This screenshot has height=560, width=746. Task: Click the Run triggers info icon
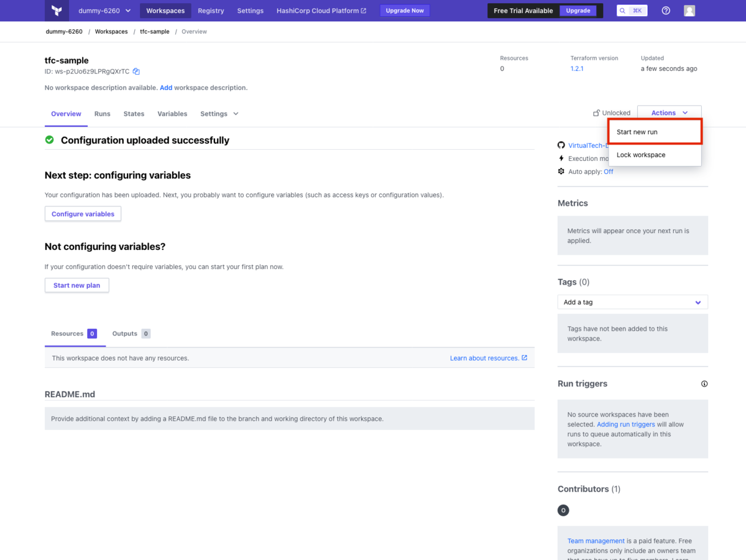click(704, 383)
